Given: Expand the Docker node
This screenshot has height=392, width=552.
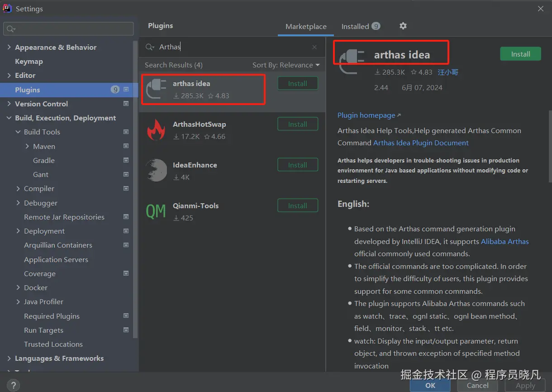Looking at the screenshot, I should (18, 287).
